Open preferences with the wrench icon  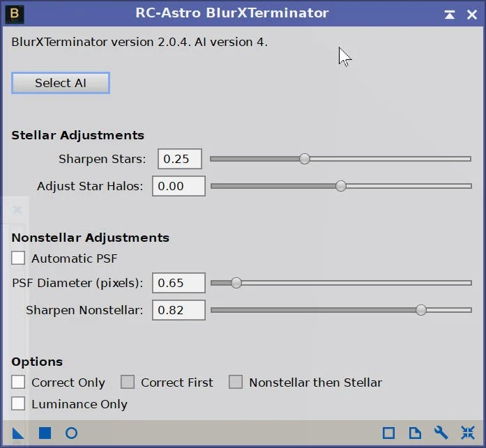pos(441,433)
